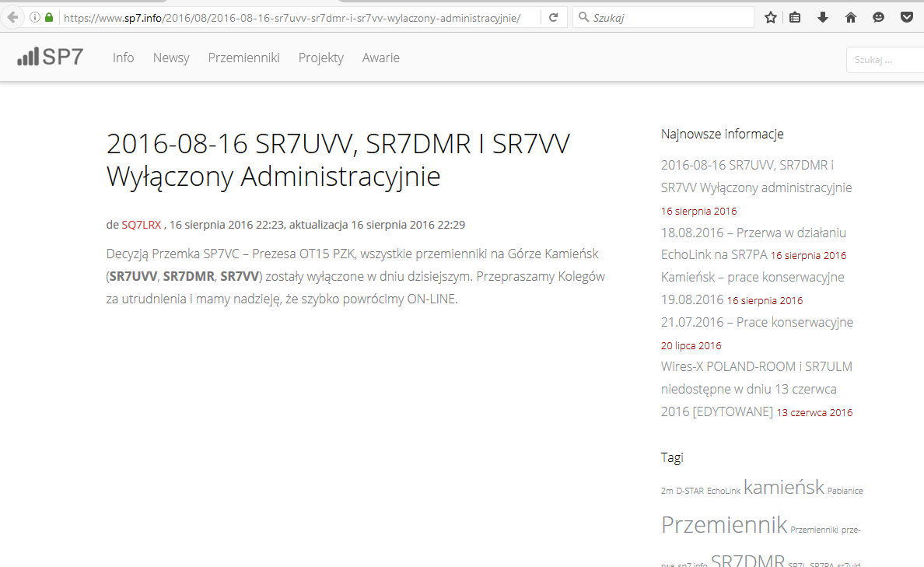Click the browser back arrow button
The height and width of the screenshot is (567, 924).
pyautogui.click(x=12, y=17)
